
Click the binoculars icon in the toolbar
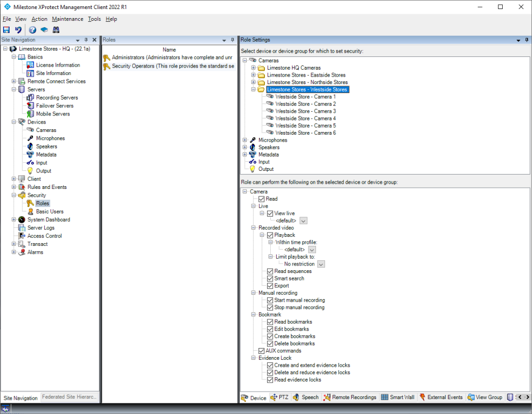(x=55, y=30)
